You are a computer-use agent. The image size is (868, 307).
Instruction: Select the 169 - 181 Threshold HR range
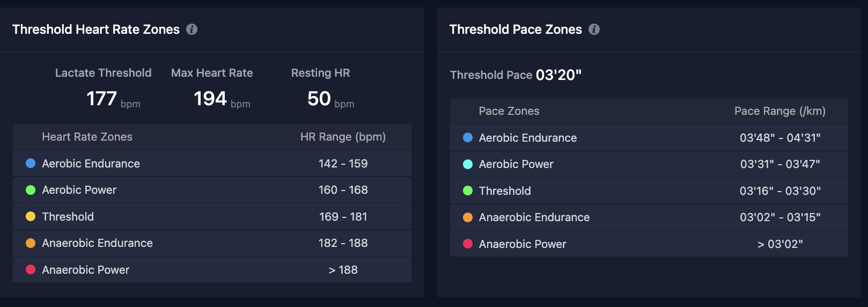point(343,217)
